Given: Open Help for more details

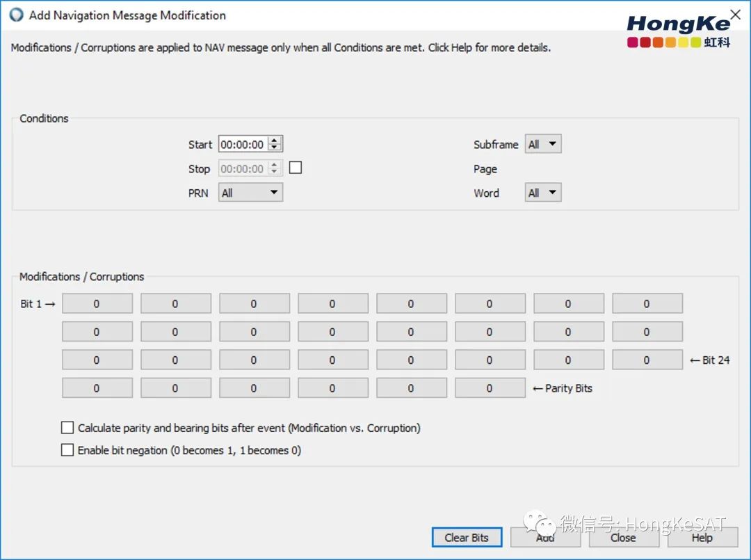Looking at the screenshot, I should point(702,538).
